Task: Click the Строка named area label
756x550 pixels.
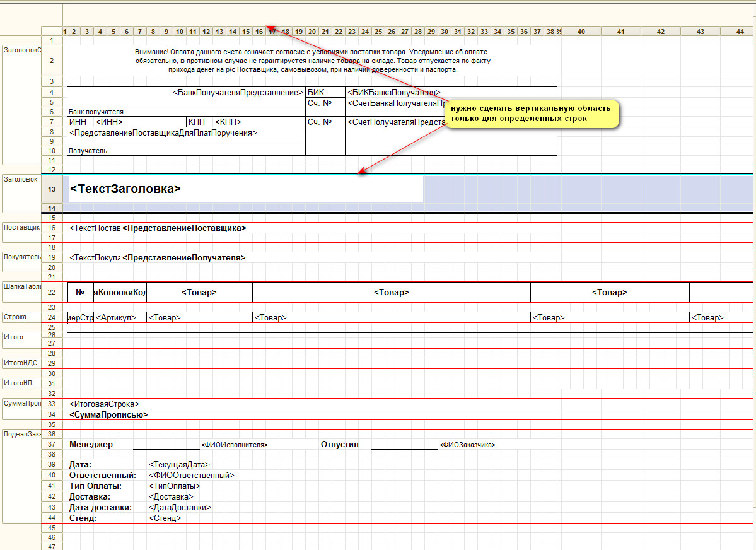Action: (x=15, y=317)
